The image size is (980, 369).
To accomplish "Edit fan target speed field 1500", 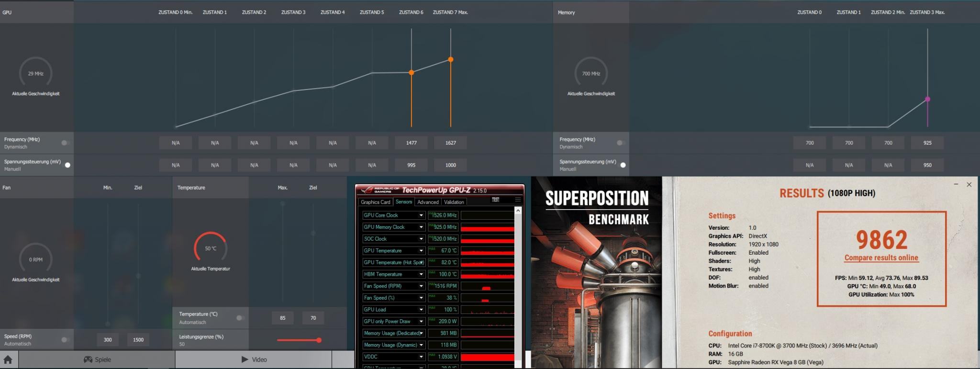I will [138, 340].
